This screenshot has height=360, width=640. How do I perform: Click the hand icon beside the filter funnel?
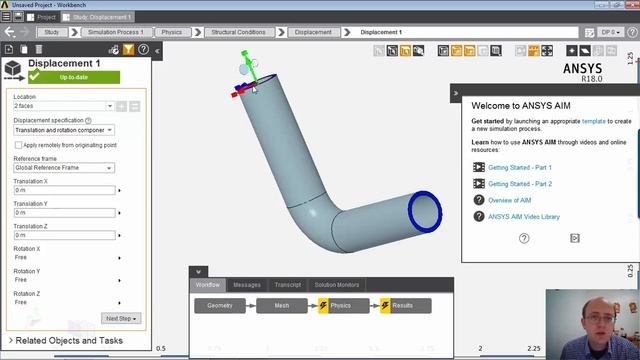point(114,50)
